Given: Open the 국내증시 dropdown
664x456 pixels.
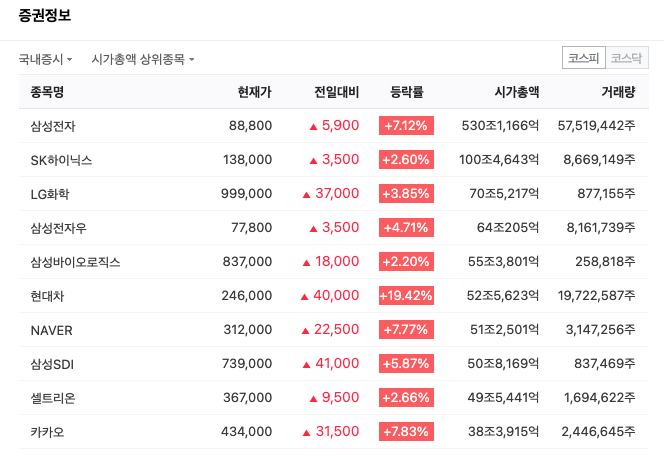Looking at the screenshot, I should coord(45,59).
